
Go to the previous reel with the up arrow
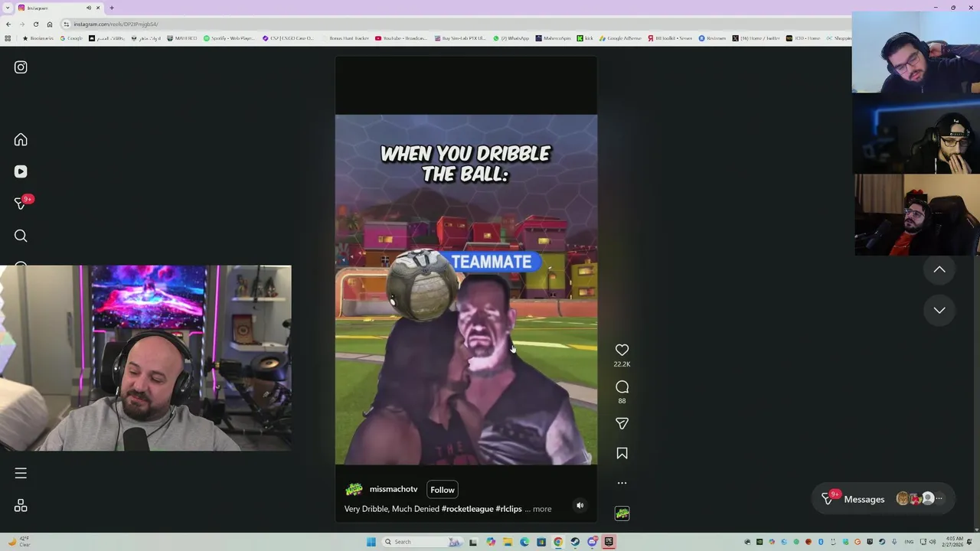coord(939,269)
